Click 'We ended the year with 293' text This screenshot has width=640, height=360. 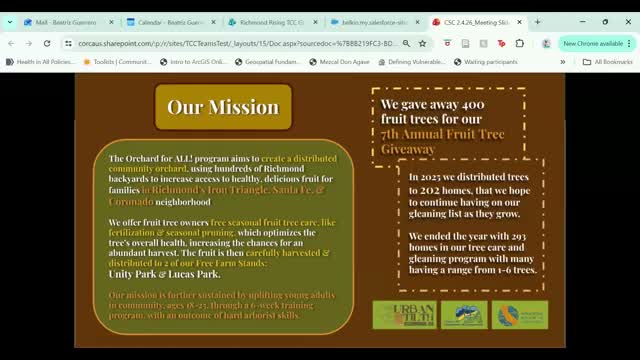467,236
